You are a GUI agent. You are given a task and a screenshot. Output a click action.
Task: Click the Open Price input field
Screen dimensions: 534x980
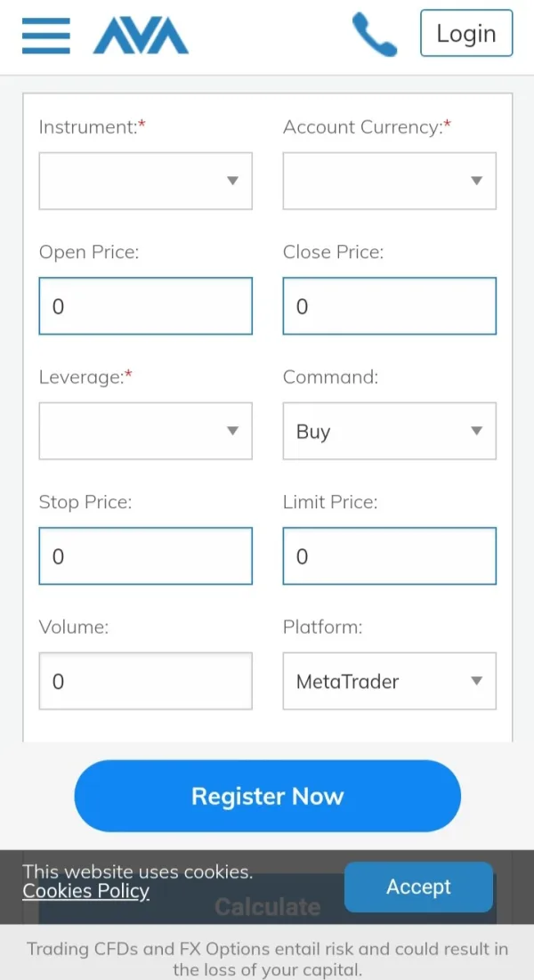(x=145, y=306)
